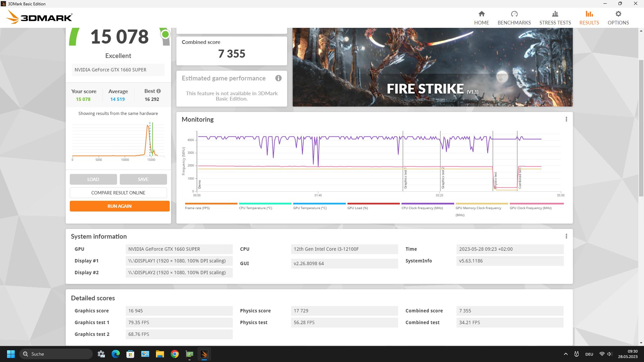
Task: Click the Windows taskbar search field
Action: 56,354
